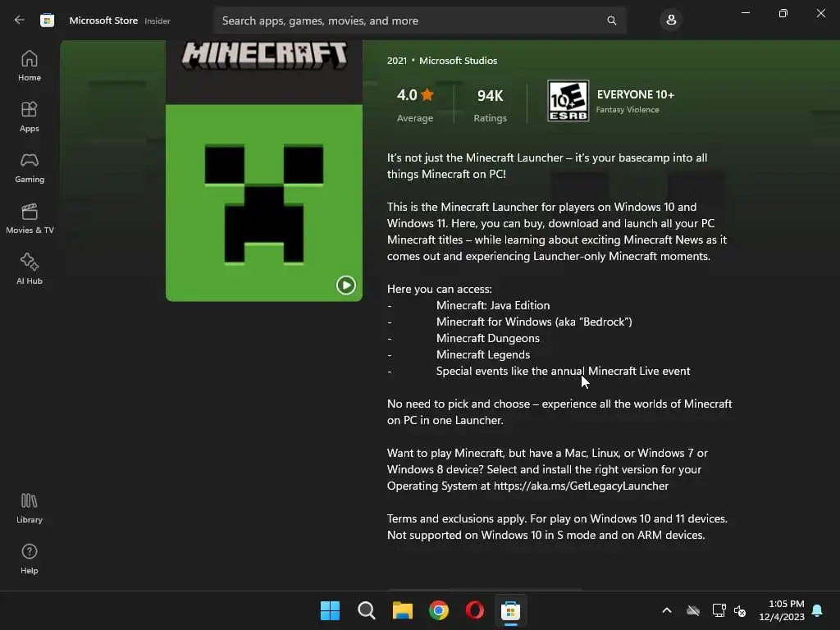Click the Fantasy Violence descriptor text

[x=628, y=110]
